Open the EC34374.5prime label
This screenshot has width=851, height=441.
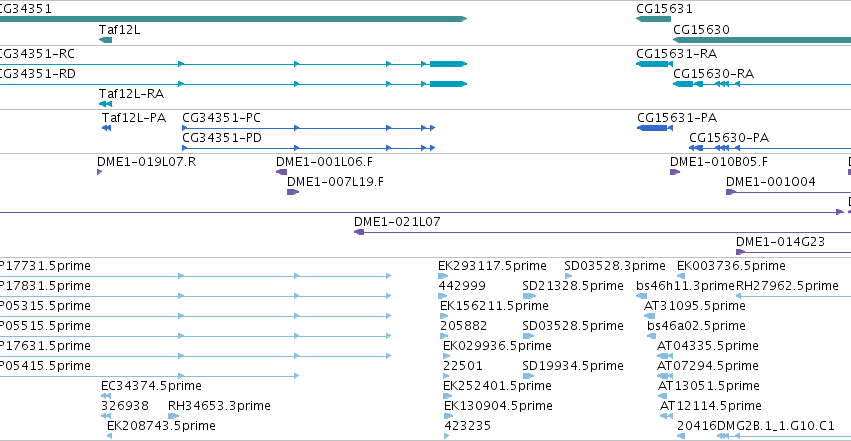point(151,386)
